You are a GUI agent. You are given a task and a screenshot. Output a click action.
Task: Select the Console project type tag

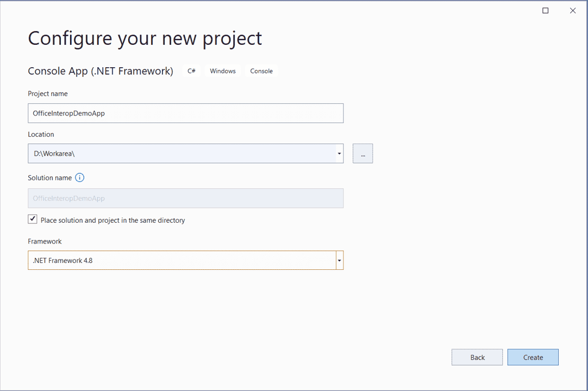pos(261,71)
